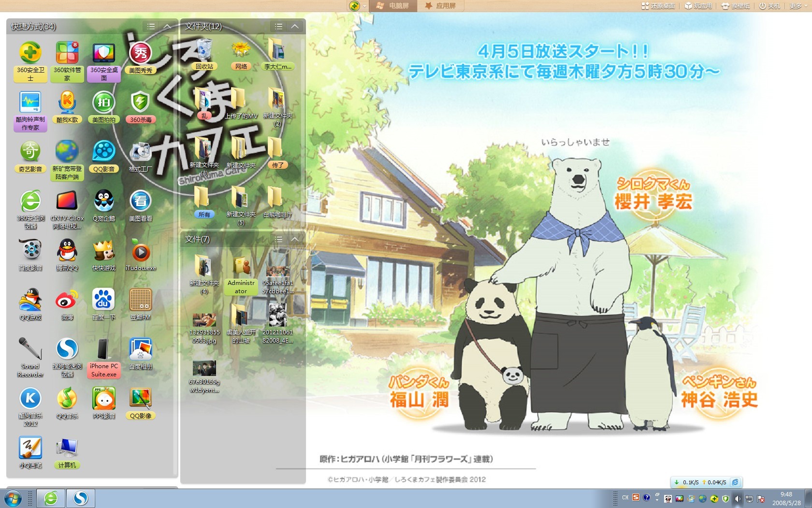Launch 格式工厂 icon
Viewport: 812px width, 508px height.
(141, 156)
